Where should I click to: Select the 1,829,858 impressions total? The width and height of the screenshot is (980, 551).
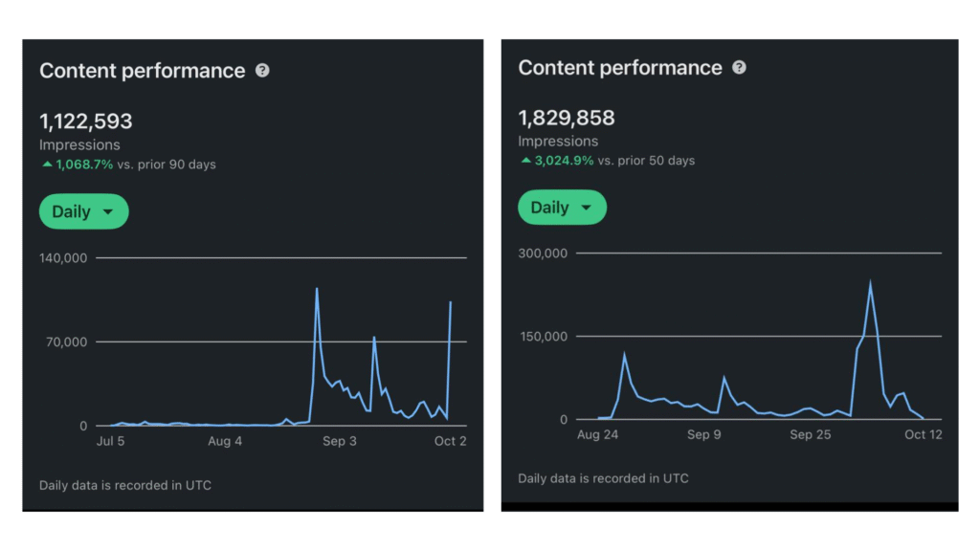565,118
